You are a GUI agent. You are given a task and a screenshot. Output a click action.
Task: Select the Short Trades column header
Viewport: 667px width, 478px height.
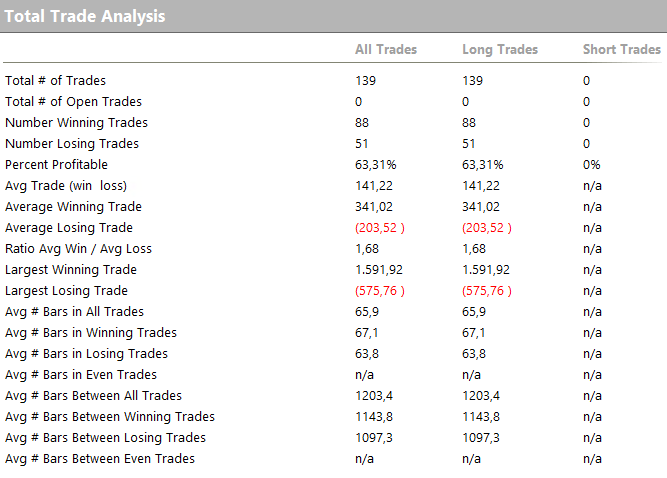coord(621,49)
